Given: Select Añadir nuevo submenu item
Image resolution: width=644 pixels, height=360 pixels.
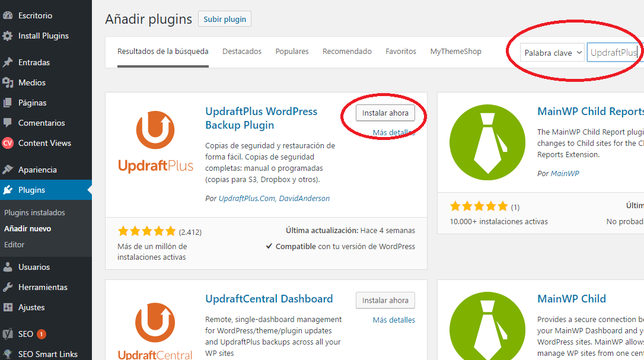Looking at the screenshot, I should pos(27,228).
